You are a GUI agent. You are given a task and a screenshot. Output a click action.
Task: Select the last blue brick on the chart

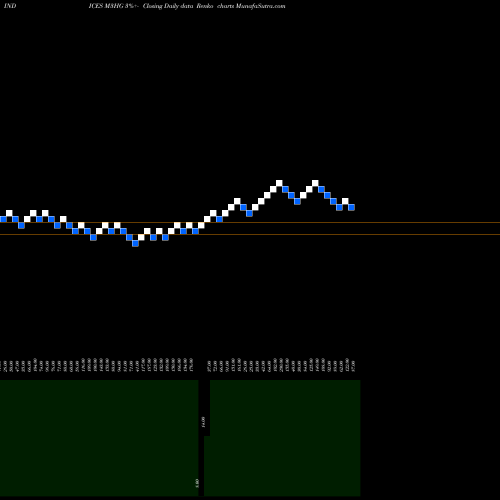tap(351, 207)
